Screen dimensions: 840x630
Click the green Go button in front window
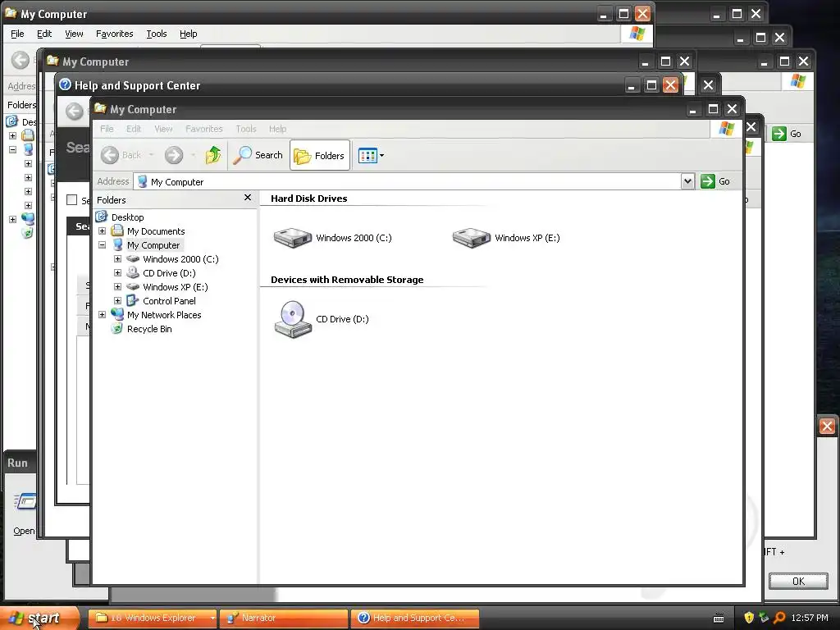click(x=715, y=181)
